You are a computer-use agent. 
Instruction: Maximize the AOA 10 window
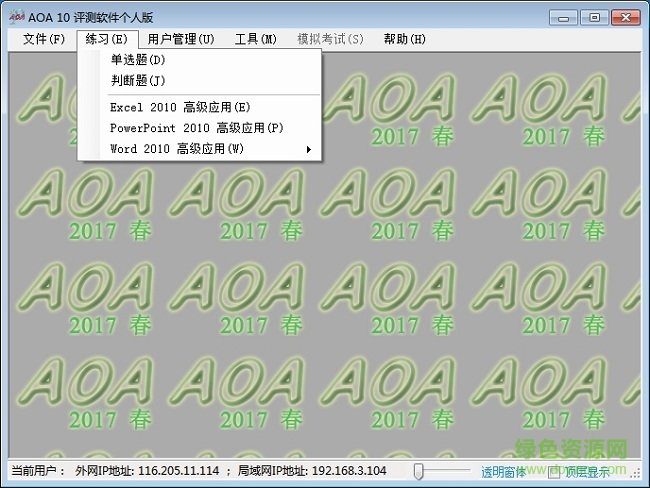[x=594, y=18]
